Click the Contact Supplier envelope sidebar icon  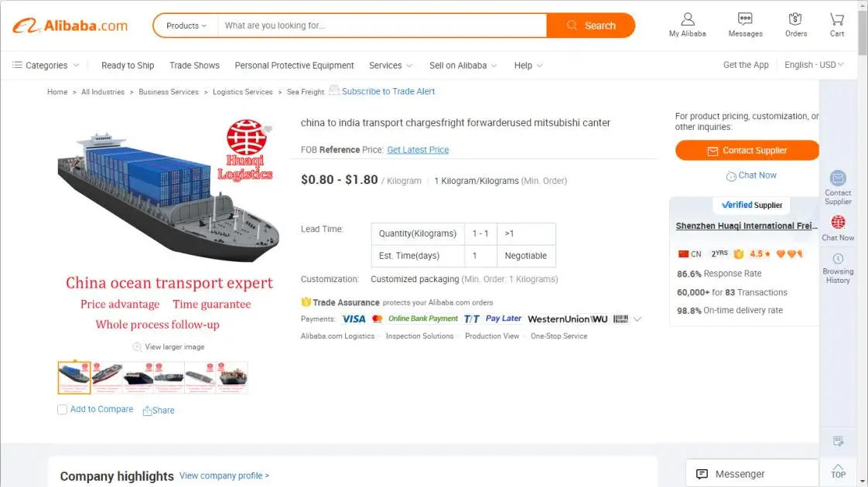tap(838, 178)
